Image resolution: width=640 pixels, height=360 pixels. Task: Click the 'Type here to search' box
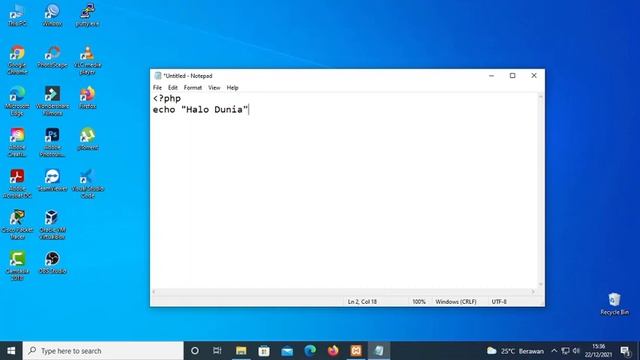point(103,351)
